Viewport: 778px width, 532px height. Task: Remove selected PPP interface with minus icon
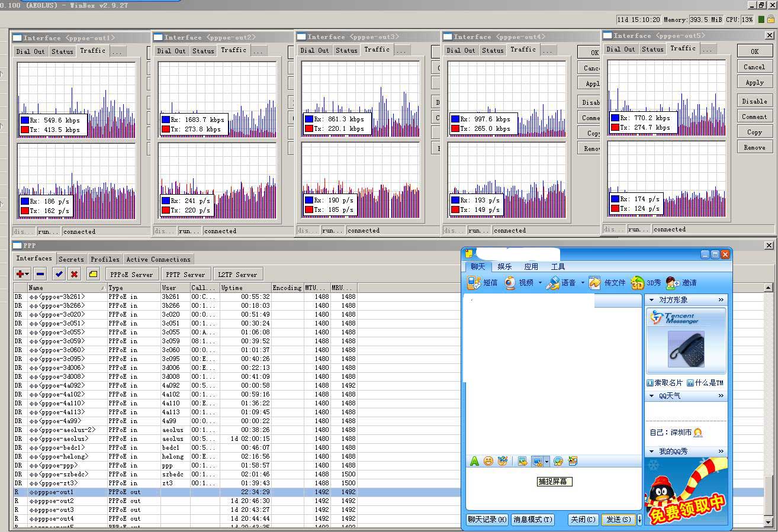[x=40, y=274]
